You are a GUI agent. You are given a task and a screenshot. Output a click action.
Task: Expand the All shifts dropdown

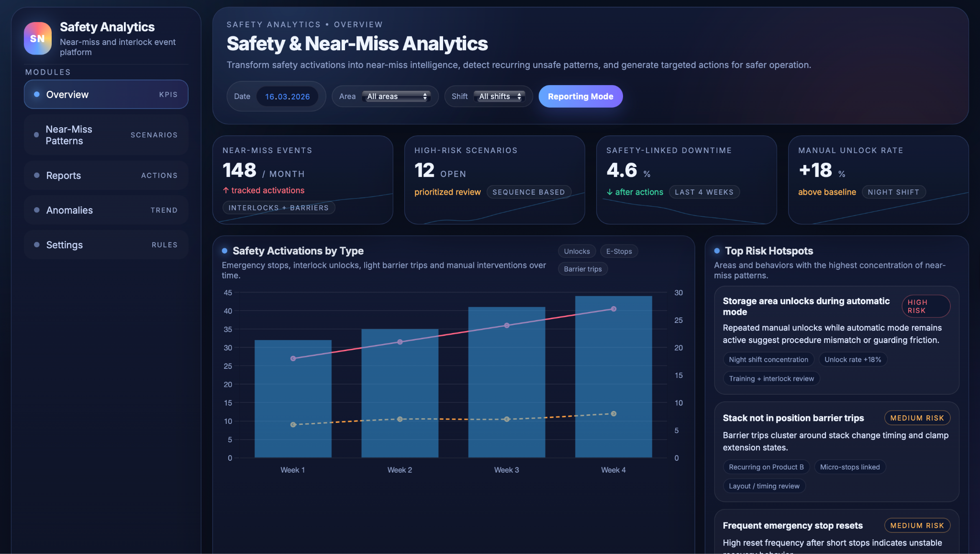[x=500, y=97]
